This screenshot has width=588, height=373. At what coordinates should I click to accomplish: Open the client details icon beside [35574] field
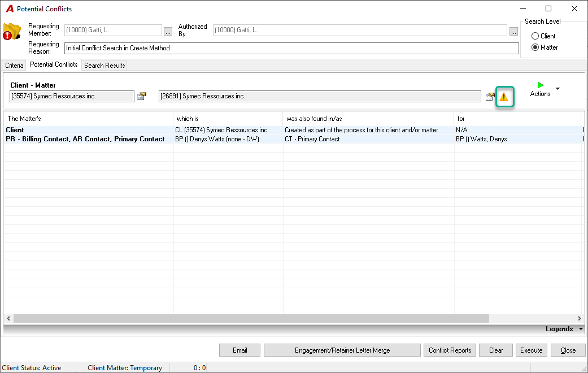pos(142,96)
